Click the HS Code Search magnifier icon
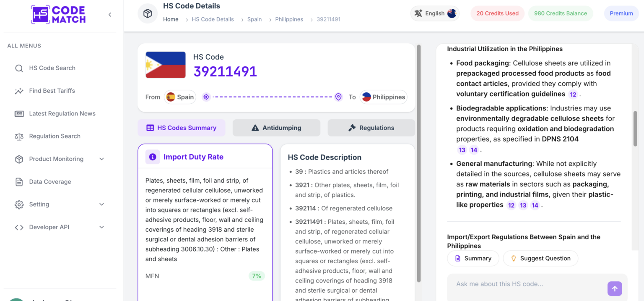Image resolution: width=644 pixels, height=301 pixels. click(x=19, y=68)
